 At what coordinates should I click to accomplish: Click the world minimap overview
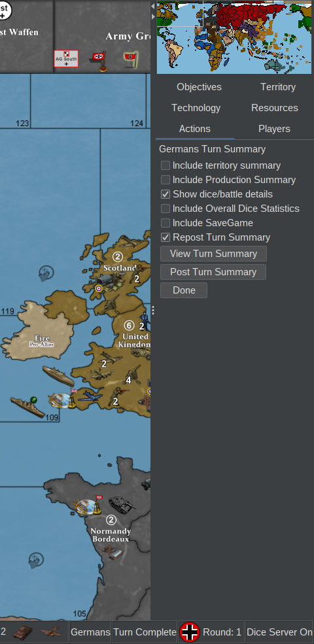pyautogui.click(x=234, y=37)
